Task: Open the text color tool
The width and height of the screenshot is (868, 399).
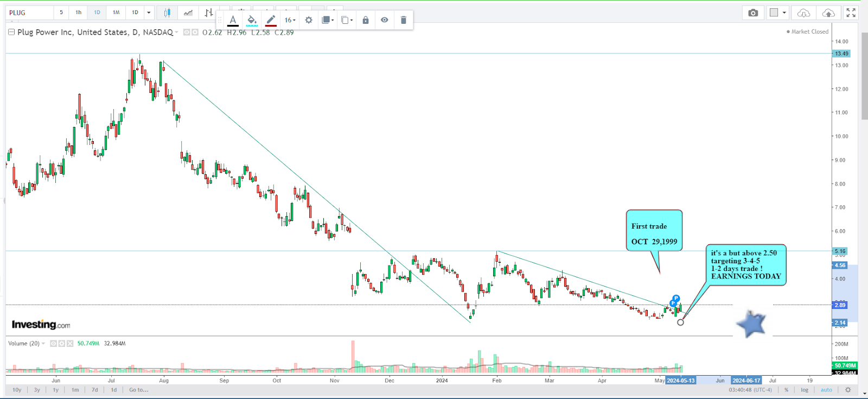Action: (233, 20)
